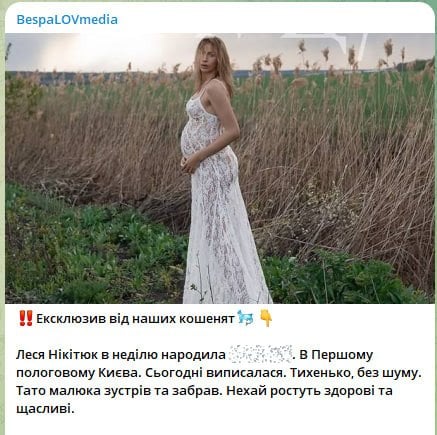
Task: Click the last word щасливі
Action: point(45,409)
